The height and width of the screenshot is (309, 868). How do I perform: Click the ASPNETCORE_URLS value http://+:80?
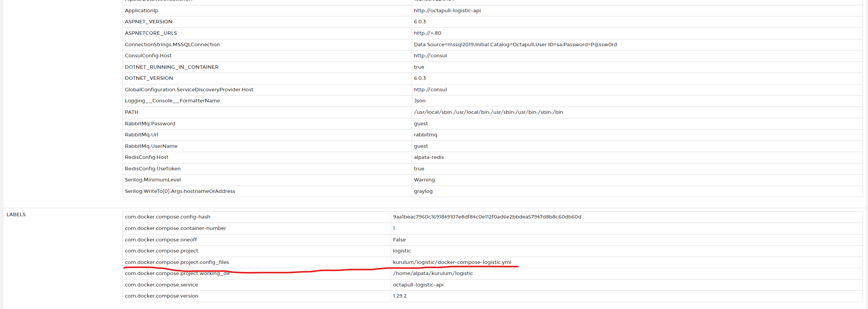427,33
